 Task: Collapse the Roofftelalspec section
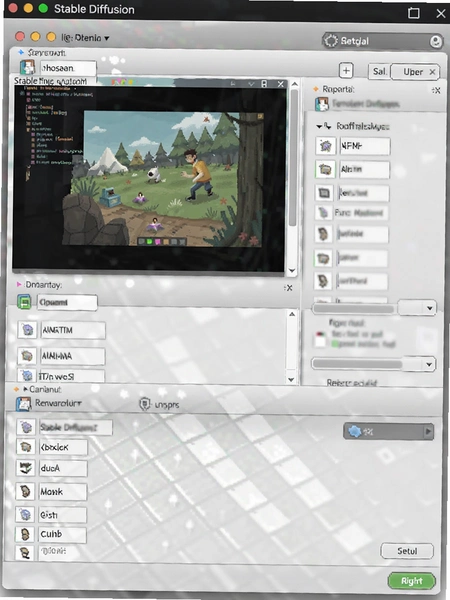[318, 126]
